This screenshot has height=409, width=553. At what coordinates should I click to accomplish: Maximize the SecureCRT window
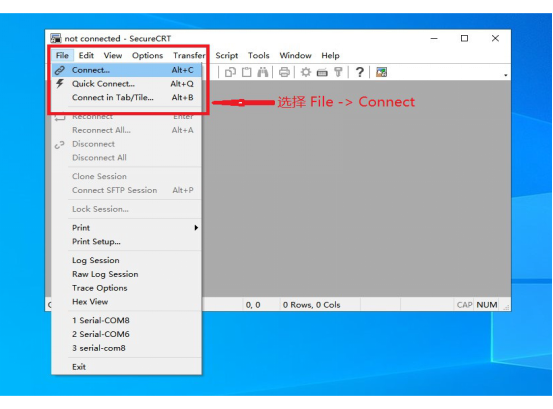[464, 38]
